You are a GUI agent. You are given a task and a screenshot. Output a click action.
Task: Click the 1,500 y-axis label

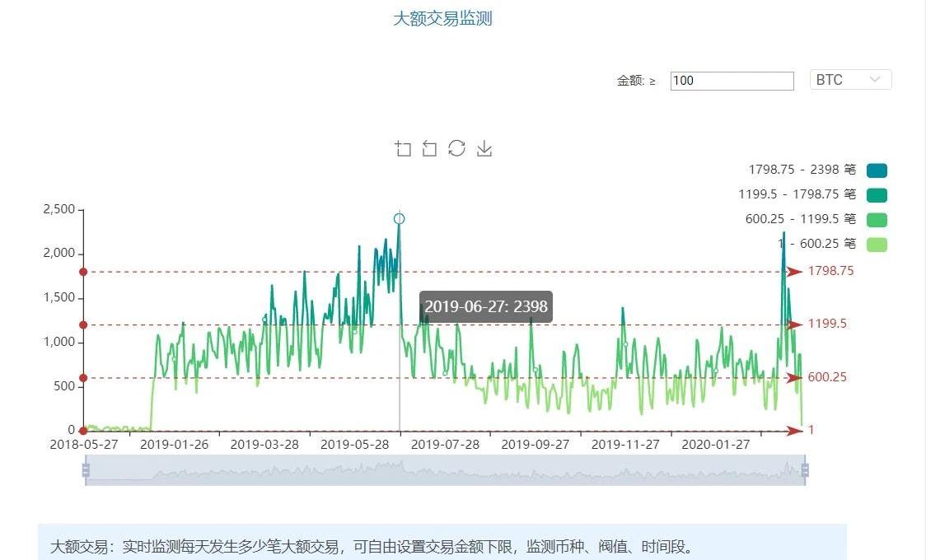[59, 297]
